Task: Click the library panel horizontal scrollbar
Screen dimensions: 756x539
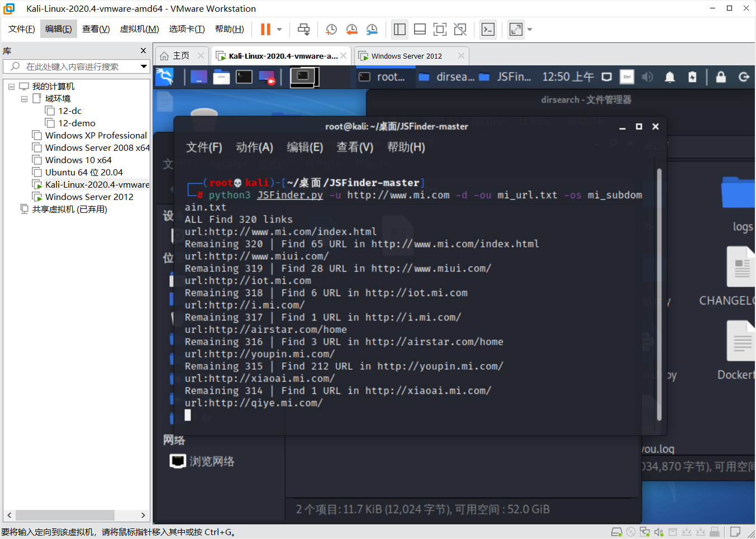Action: click(65, 515)
